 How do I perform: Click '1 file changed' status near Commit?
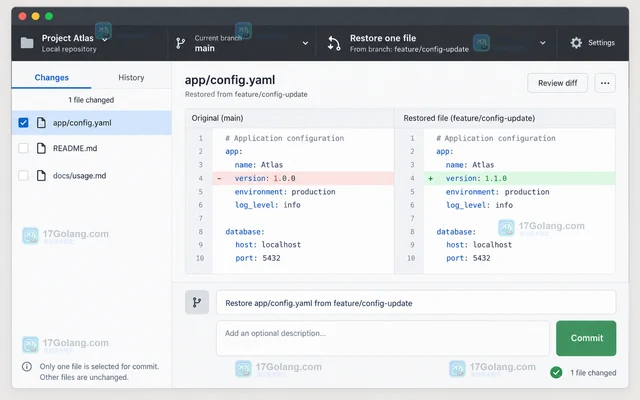(x=593, y=373)
